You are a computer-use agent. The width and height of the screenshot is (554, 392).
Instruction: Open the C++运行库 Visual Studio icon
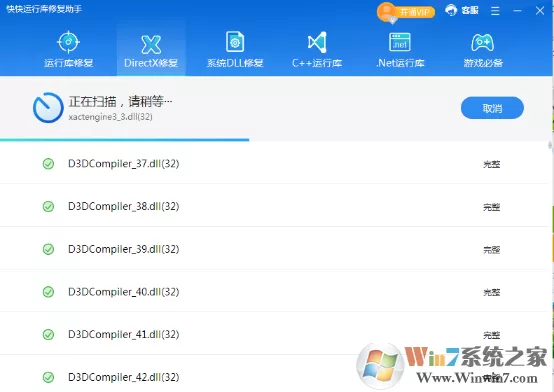[x=317, y=42]
